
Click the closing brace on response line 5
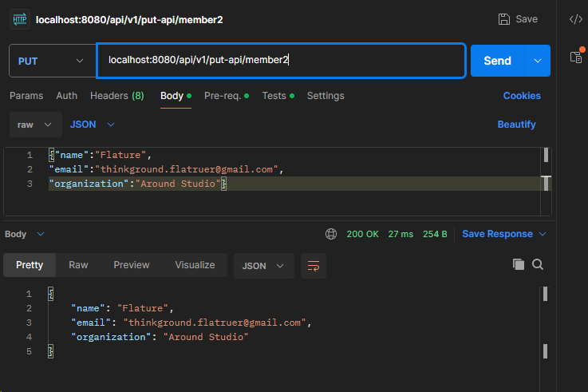(50, 351)
